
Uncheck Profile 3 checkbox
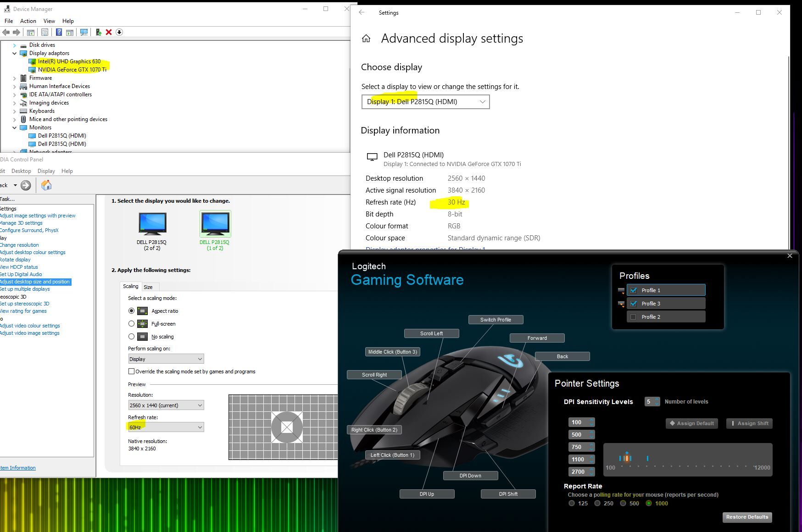[x=634, y=304]
